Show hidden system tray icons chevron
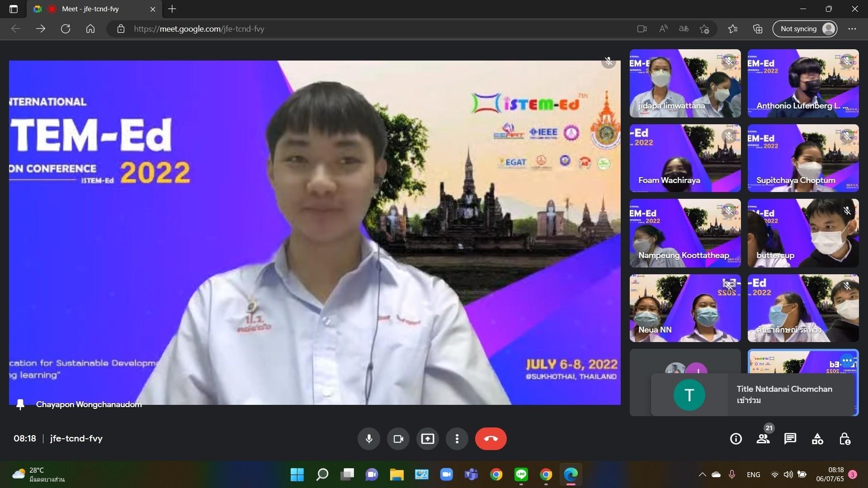 (x=702, y=474)
